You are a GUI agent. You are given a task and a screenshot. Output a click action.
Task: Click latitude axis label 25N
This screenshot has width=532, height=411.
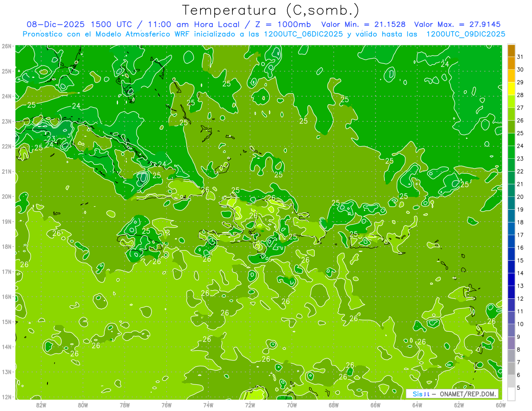[6, 71]
